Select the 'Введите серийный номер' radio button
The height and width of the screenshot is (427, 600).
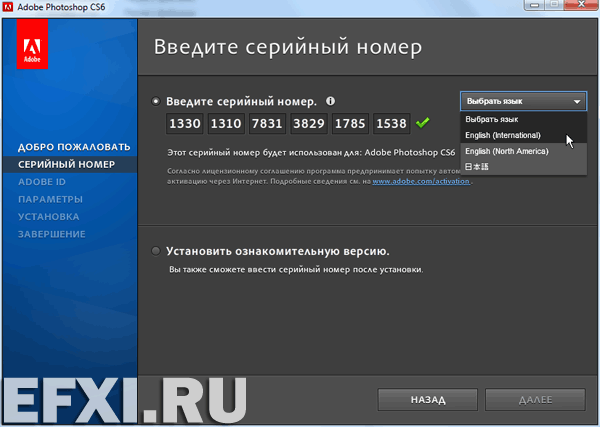pyautogui.click(x=155, y=101)
